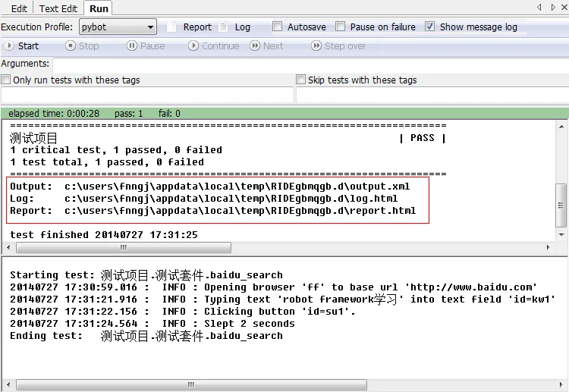
Task: Click '1 critical test, 1 passed' line
Action: click(x=116, y=150)
